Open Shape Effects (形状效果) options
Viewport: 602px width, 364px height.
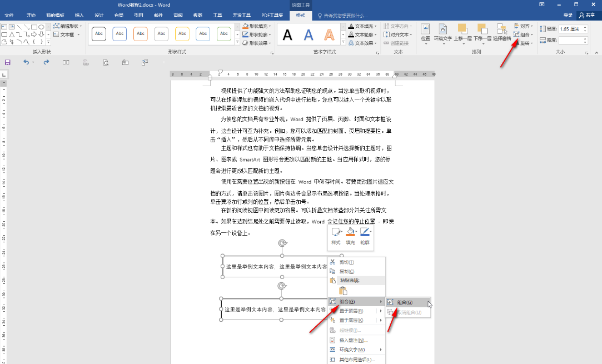pyautogui.click(x=257, y=43)
